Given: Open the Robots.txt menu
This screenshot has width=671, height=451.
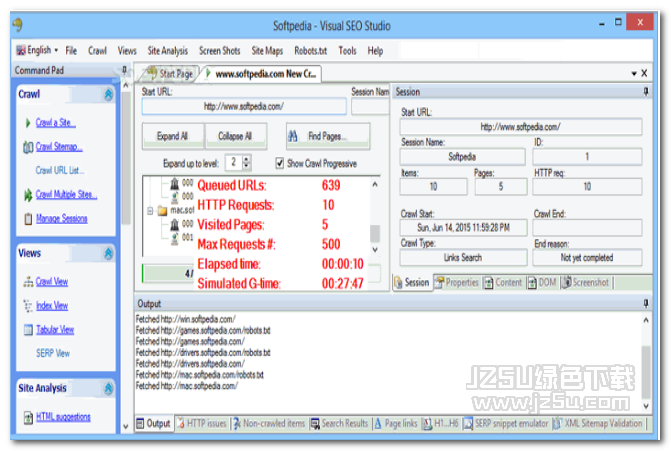Looking at the screenshot, I should tap(311, 51).
